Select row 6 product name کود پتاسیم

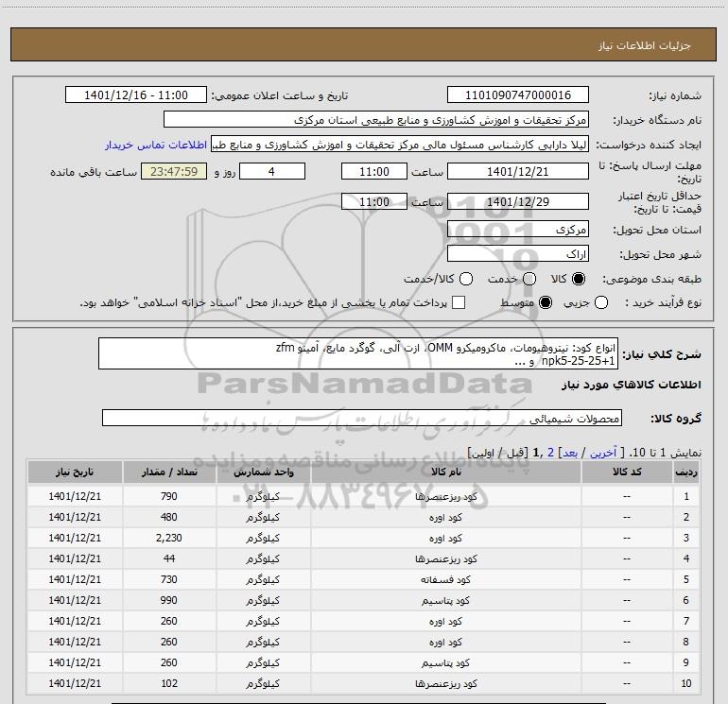tap(445, 600)
